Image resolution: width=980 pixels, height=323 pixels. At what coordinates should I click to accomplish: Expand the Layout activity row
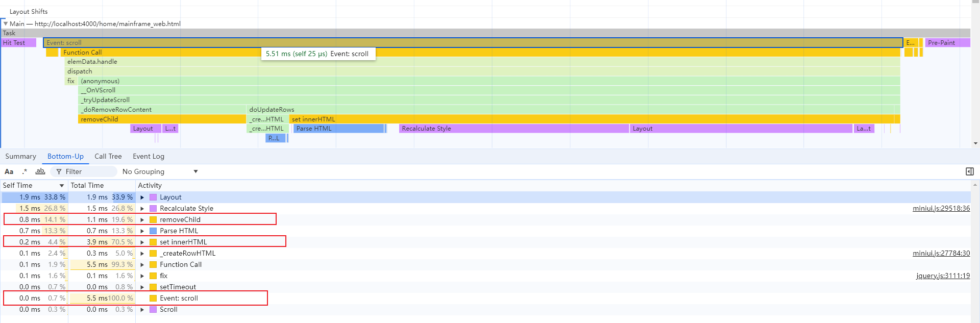click(142, 197)
